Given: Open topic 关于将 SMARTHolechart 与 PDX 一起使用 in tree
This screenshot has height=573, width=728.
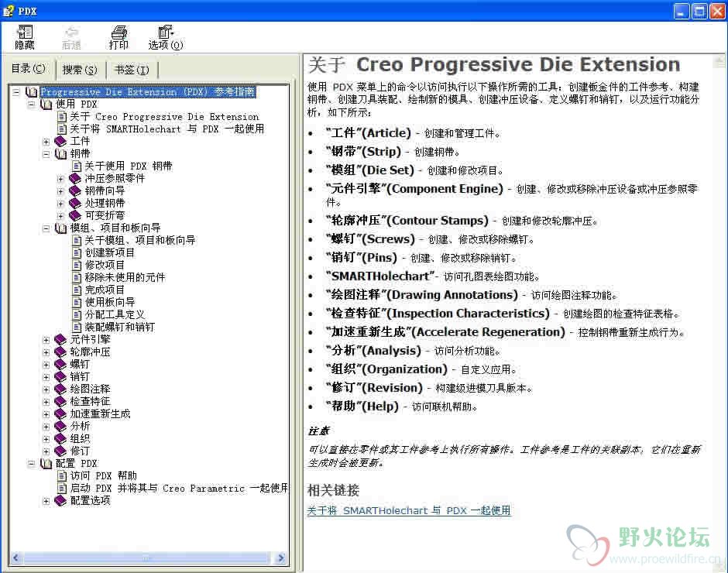Looking at the screenshot, I should tap(167, 129).
